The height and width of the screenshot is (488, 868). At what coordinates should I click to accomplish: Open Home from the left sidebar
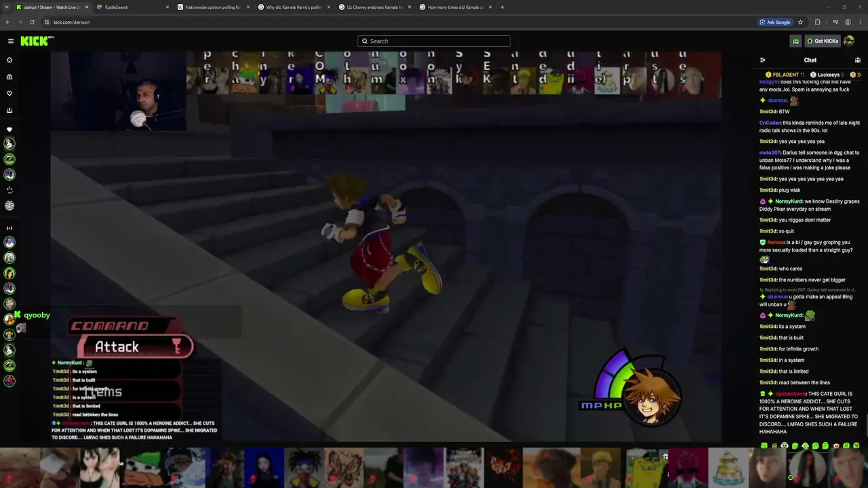(x=9, y=60)
